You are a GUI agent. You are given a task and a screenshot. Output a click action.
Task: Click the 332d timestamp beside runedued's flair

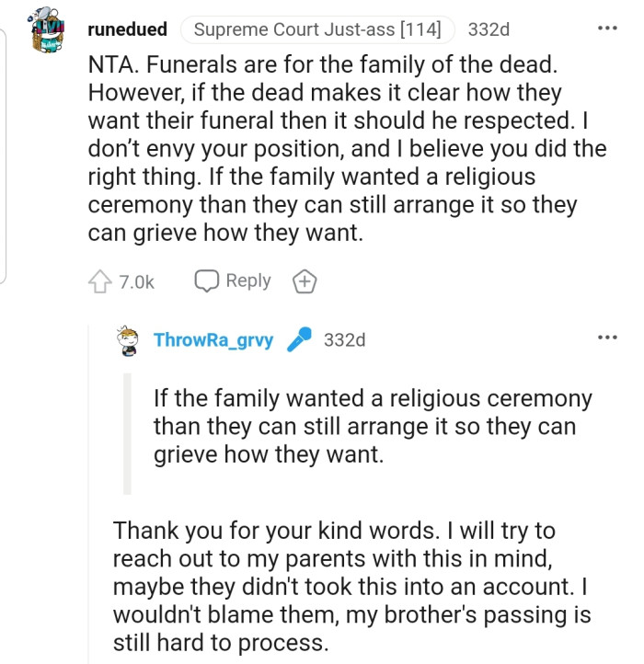pyautogui.click(x=489, y=29)
